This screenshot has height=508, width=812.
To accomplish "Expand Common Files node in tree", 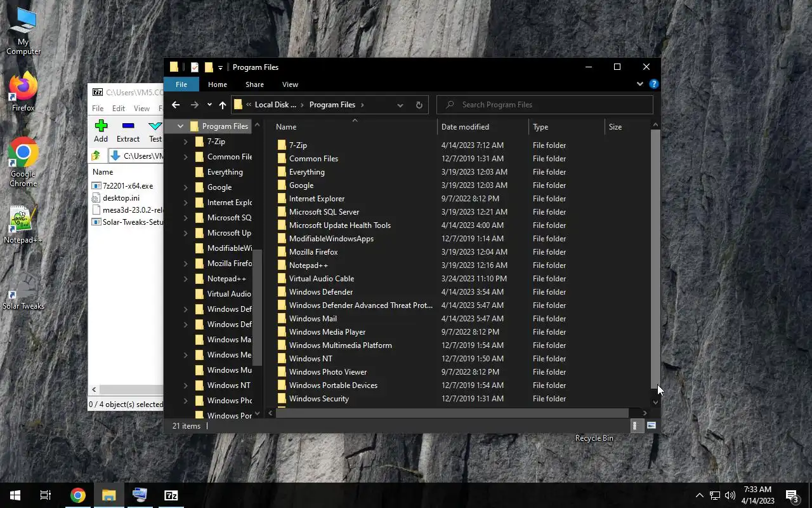I will point(185,157).
